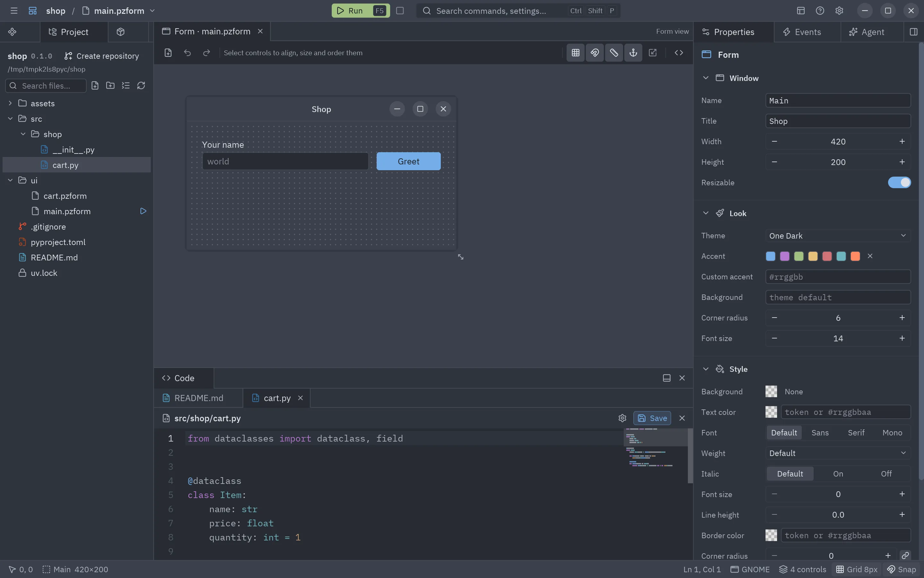The height and width of the screenshot is (578, 924).
Task: Switch to the Agent tab
Action: (x=872, y=32)
